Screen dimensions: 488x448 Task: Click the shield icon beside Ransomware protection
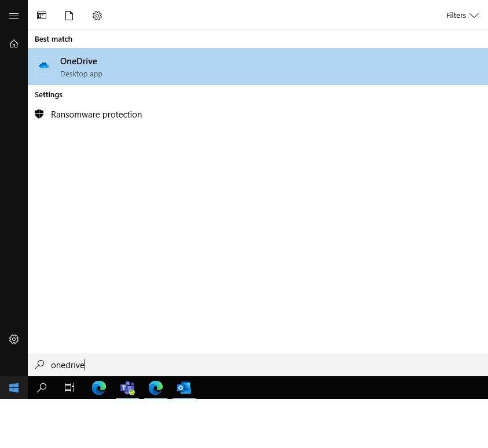coord(39,114)
